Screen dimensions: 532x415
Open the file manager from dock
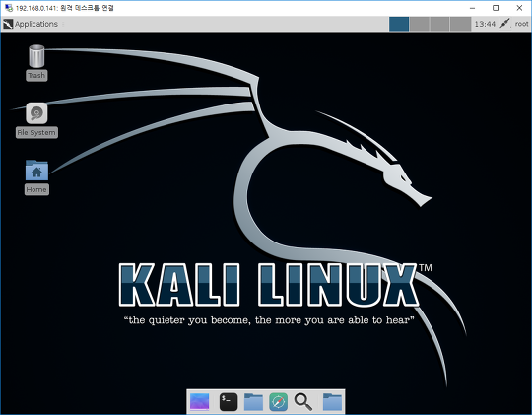click(x=253, y=402)
